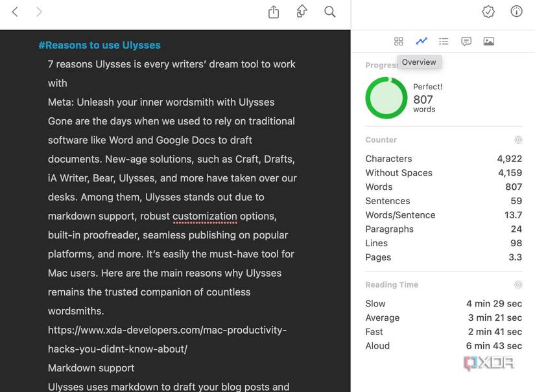
Task: Click the Average reading time row
Action: coord(444,317)
